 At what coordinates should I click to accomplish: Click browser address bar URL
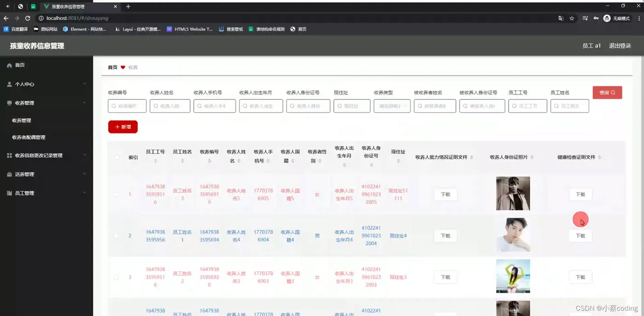pyautogui.click(x=77, y=18)
